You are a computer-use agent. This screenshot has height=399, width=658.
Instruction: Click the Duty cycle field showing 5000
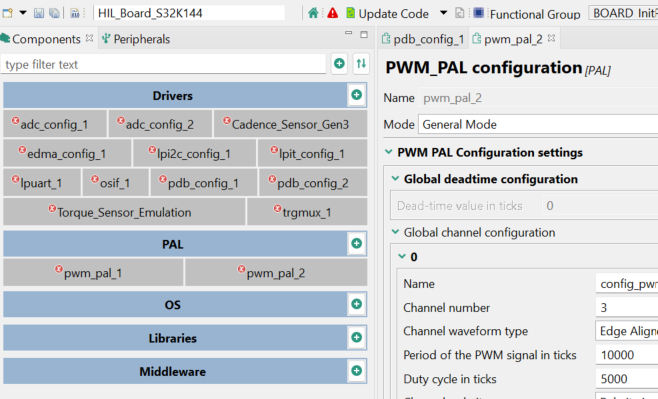pyautogui.click(x=627, y=379)
